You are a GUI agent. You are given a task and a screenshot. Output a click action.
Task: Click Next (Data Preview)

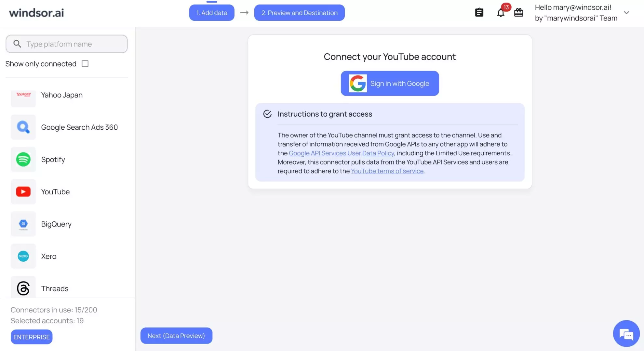(176, 335)
